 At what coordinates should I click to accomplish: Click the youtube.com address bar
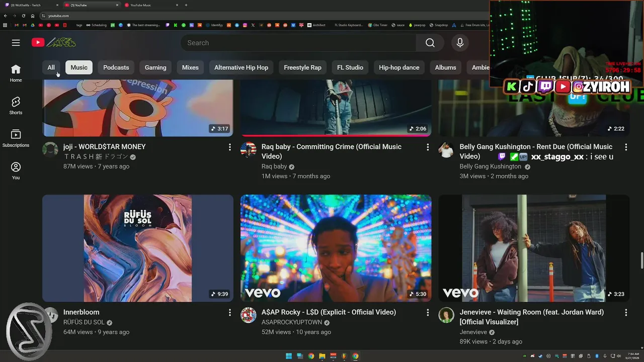[262, 16]
